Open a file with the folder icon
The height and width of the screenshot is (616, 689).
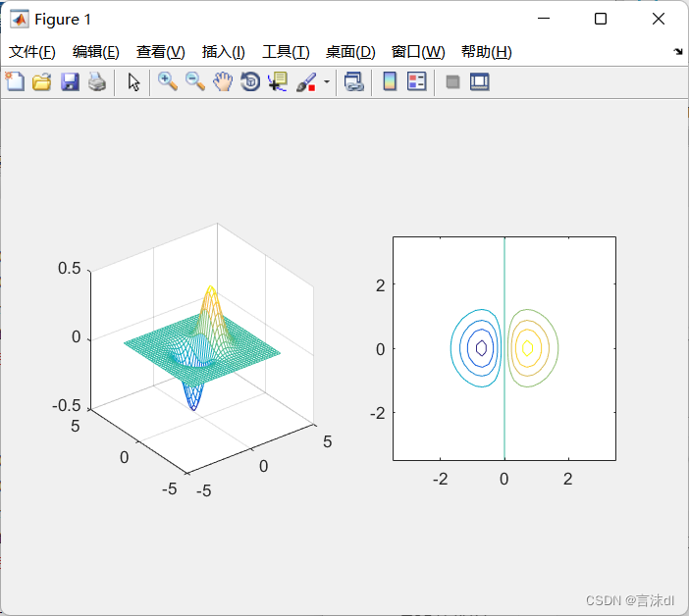[x=42, y=82]
